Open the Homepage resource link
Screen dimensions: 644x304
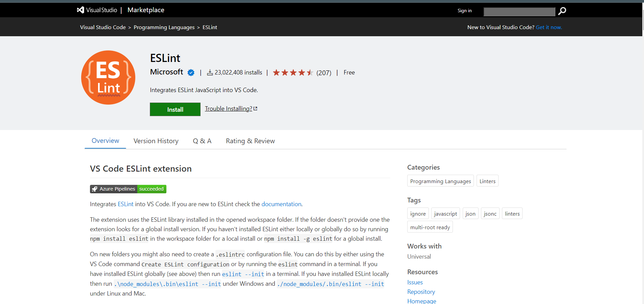pyautogui.click(x=422, y=301)
